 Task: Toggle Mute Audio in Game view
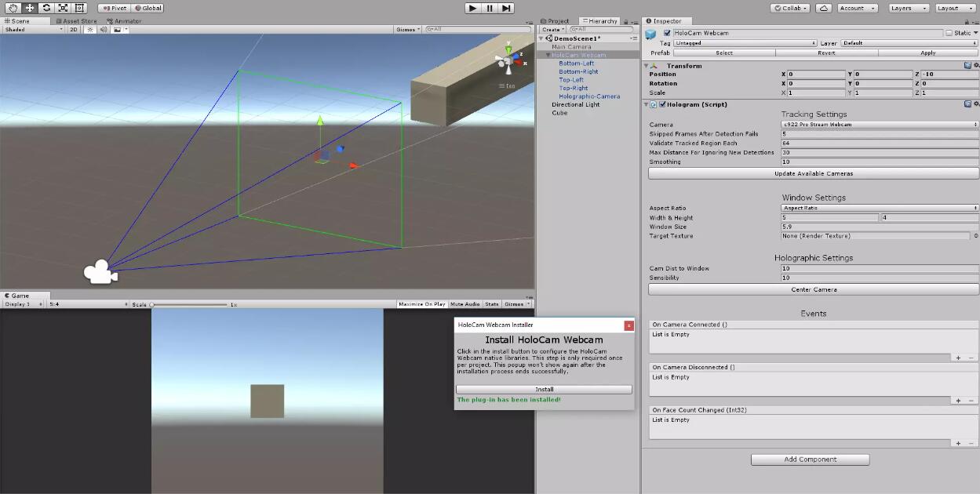[x=464, y=304]
